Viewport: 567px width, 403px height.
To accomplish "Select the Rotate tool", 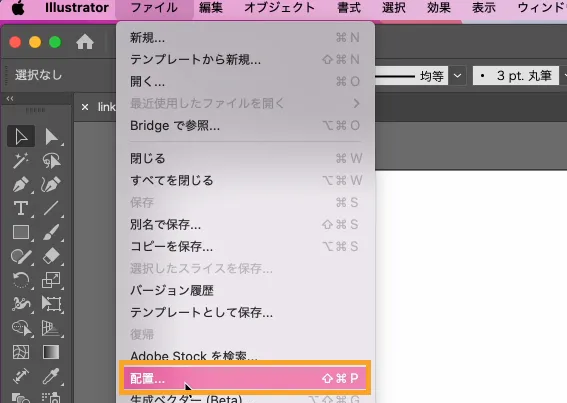I will pos(21,280).
